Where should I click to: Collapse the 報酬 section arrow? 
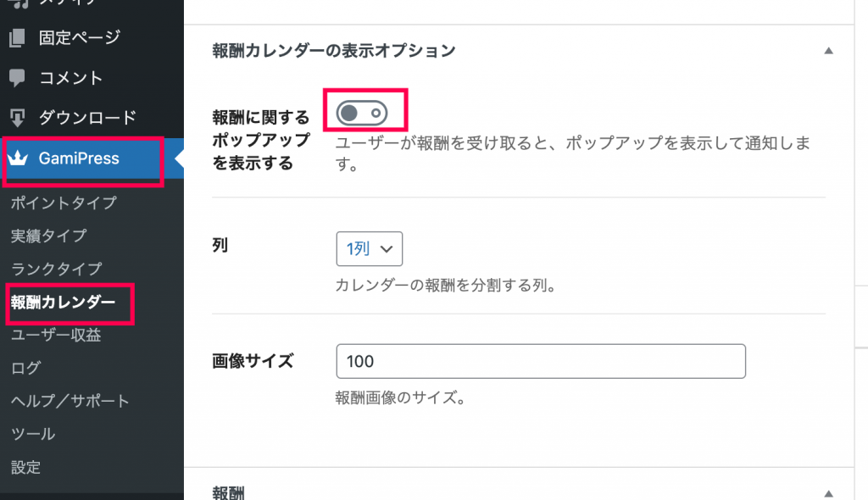point(829,493)
